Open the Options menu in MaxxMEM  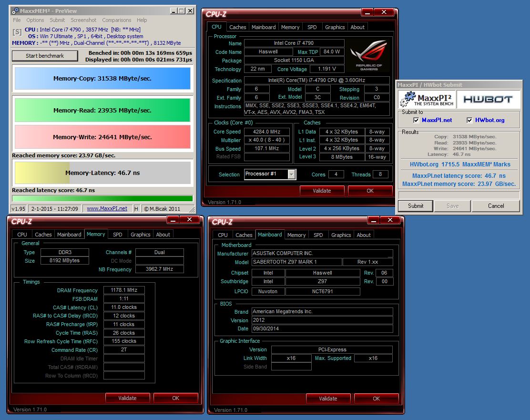click(x=35, y=20)
